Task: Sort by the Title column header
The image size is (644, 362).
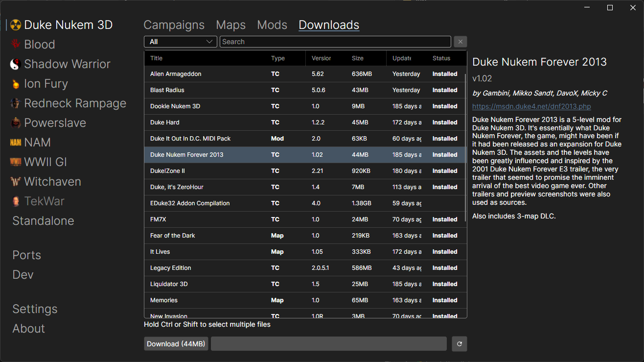Action: 205,58
